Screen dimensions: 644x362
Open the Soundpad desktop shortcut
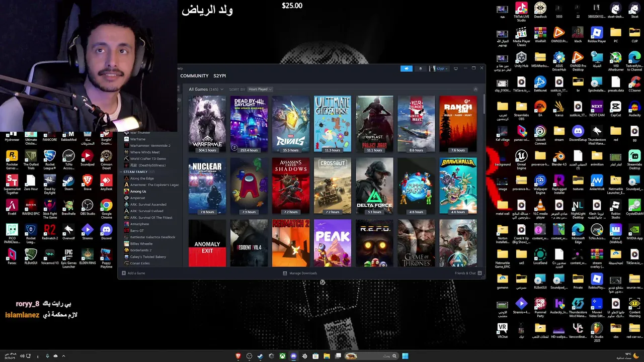[x=88, y=158]
